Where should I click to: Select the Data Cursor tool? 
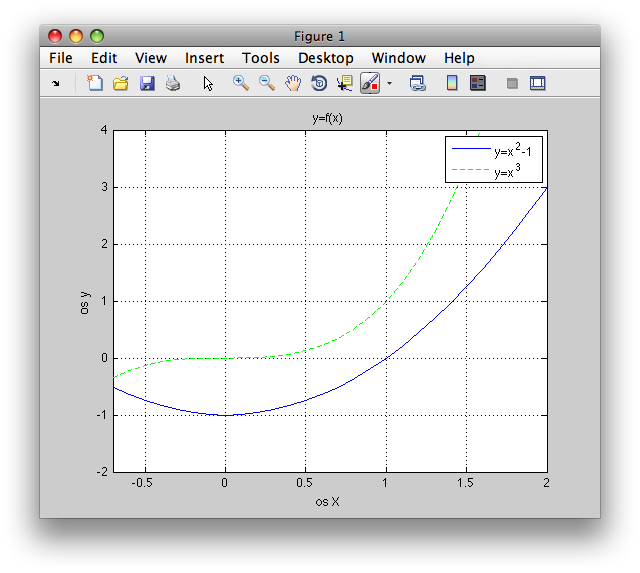(345, 83)
